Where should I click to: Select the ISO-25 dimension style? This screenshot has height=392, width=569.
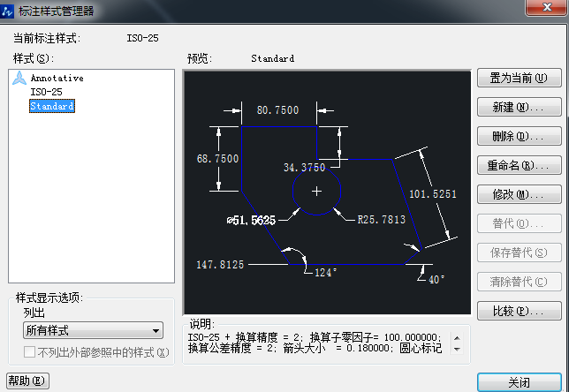click(46, 92)
